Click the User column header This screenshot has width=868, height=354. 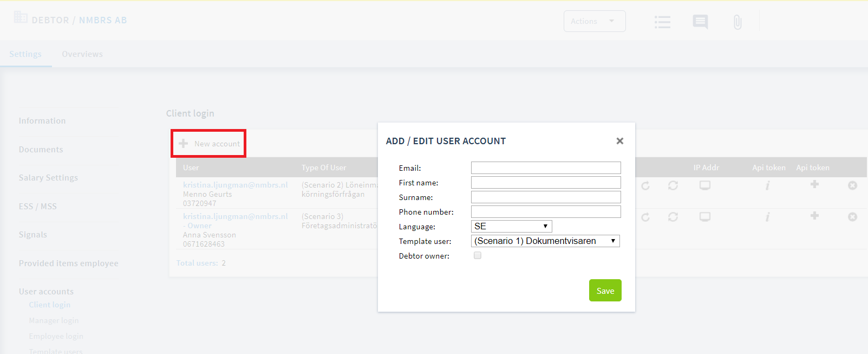(191, 168)
